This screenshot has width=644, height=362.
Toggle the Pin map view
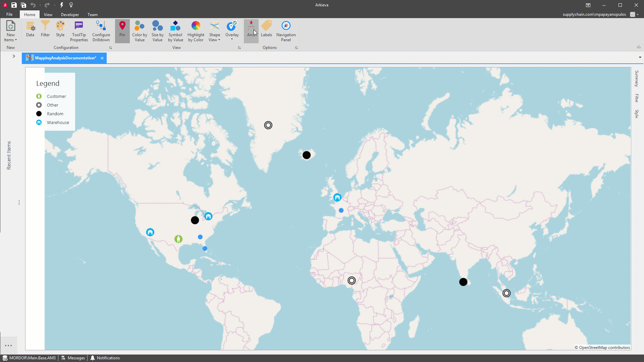tap(122, 31)
